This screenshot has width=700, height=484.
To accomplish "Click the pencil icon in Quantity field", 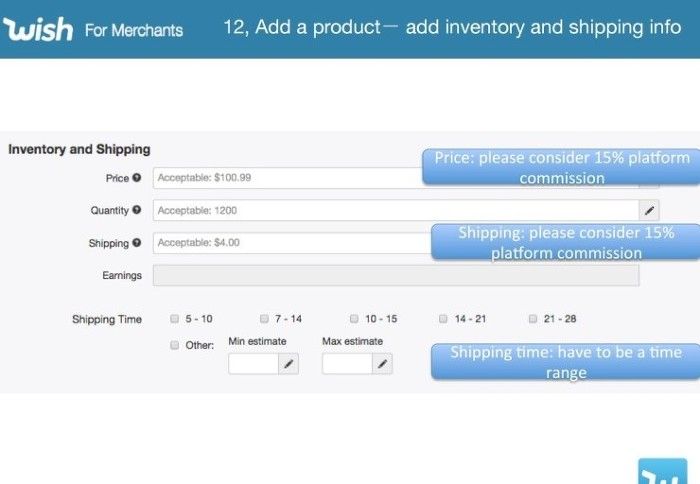I will click(649, 210).
